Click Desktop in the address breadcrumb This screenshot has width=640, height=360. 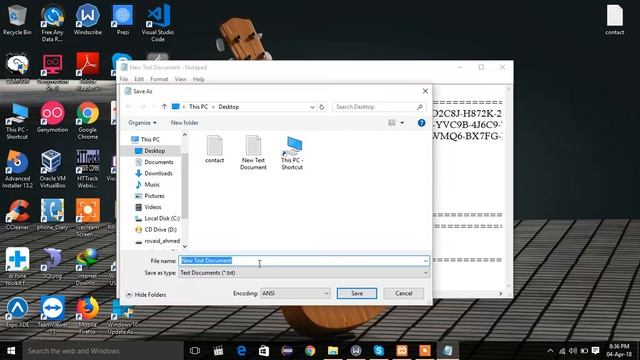pos(229,107)
